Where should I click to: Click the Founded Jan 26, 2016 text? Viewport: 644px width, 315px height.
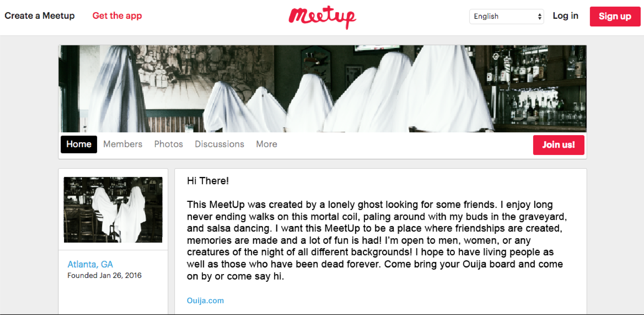tap(104, 276)
